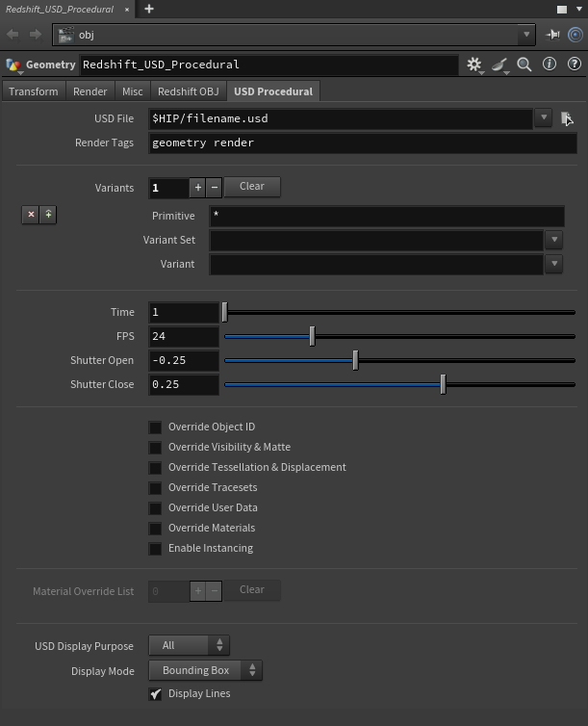Uncheck Display Lines
588x726 pixels.
(155, 693)
